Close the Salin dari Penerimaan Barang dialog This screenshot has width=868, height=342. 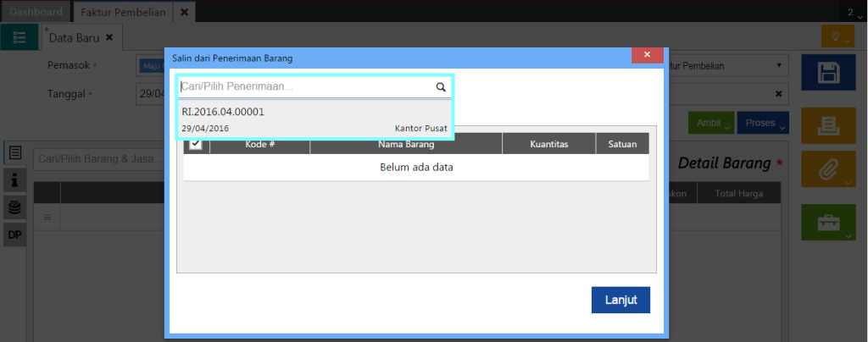coord(647,55)
